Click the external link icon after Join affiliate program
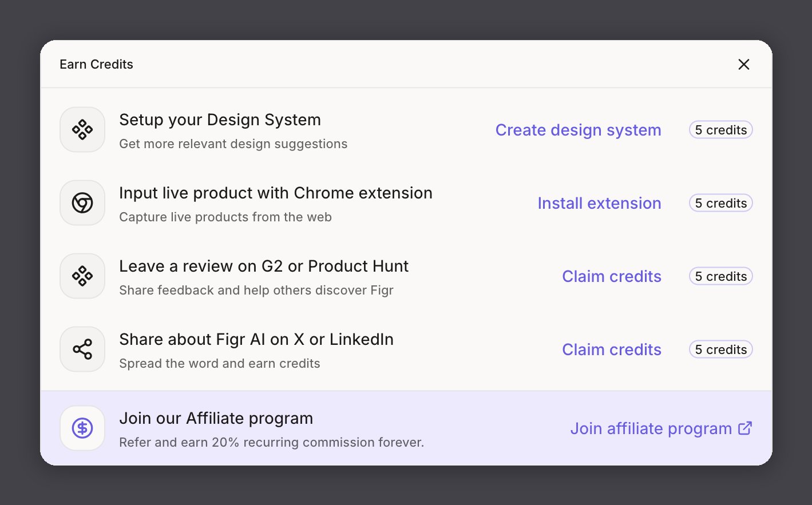 744,428
